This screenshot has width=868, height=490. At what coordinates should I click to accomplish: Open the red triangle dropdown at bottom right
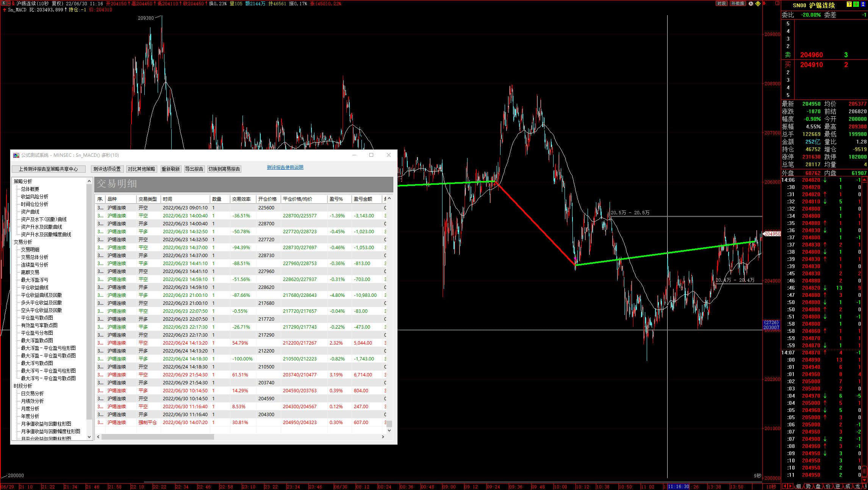point(864,480)
